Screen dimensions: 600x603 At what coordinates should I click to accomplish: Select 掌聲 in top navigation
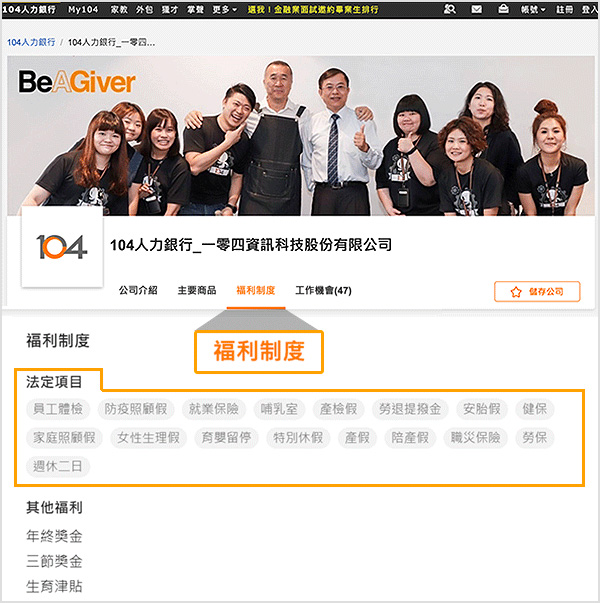[195, 9]
